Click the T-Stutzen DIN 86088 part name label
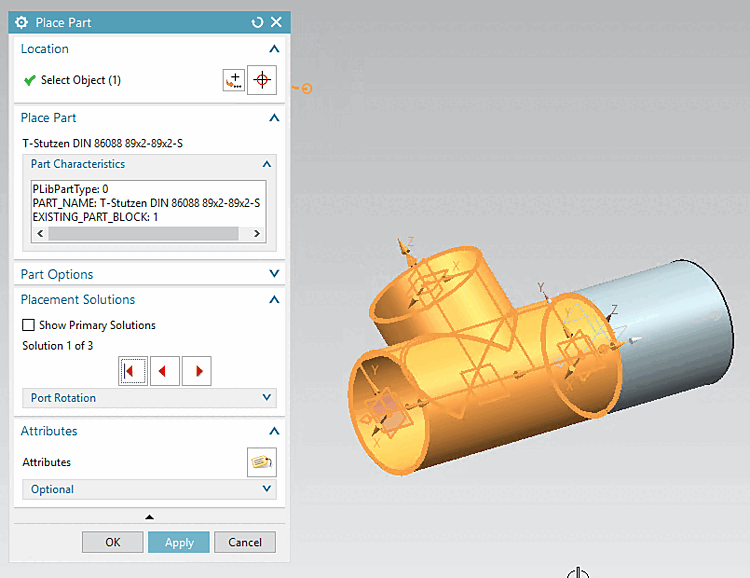The image size is (750, 578). coord(103,144)
